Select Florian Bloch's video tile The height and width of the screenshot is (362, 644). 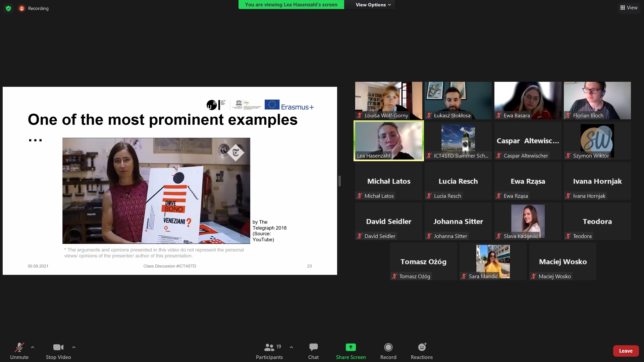point(597,101)
